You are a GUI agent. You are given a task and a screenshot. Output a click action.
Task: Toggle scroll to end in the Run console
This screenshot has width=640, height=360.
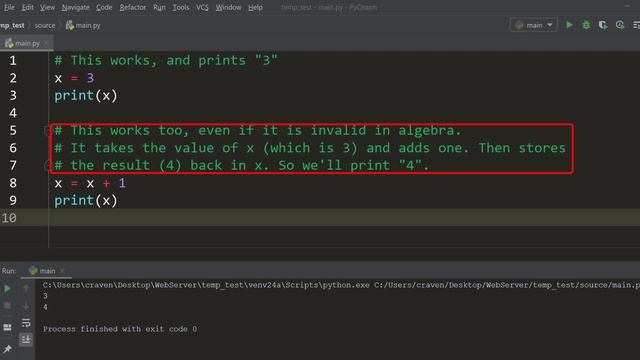pyautogui.click(x=26, y=339)
